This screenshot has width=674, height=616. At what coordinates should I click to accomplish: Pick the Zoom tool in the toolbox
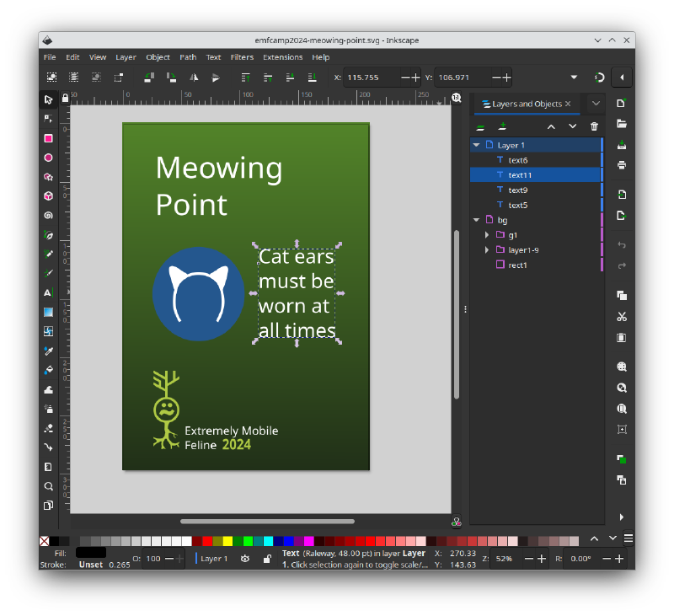(48, 486)
